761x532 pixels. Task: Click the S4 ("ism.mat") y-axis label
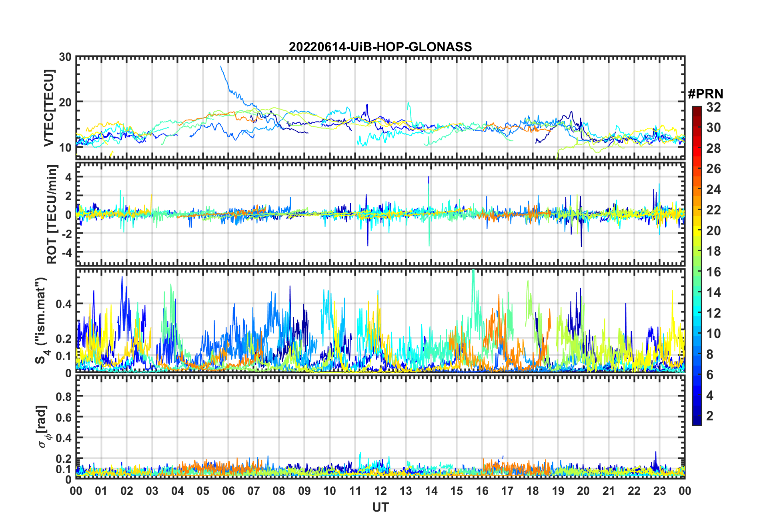pyautogui.click(x=42, y=320)
